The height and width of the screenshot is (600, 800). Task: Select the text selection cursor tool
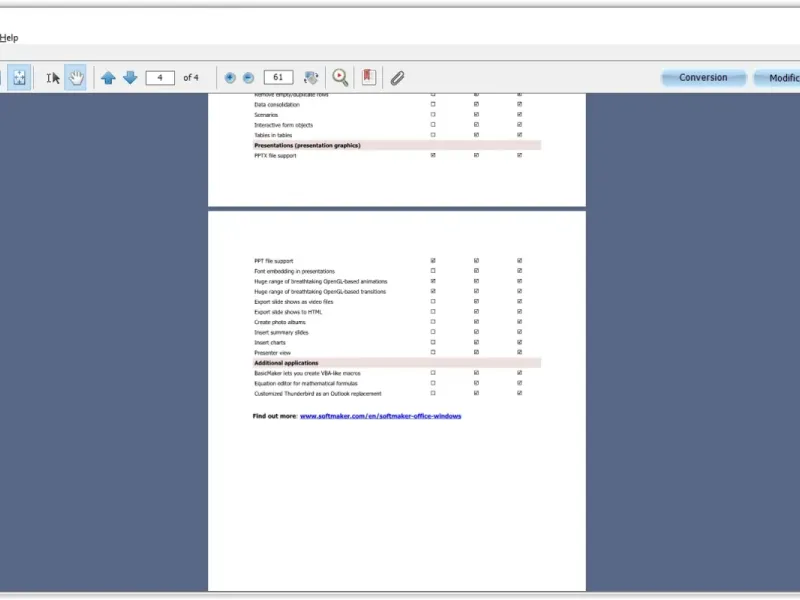pyautogui.click(x=53, y=78)
